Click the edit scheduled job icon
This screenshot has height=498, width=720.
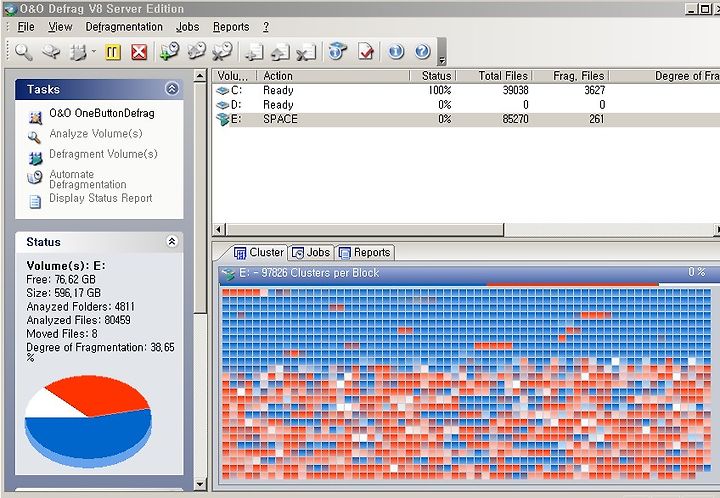[x=196, y=51]
